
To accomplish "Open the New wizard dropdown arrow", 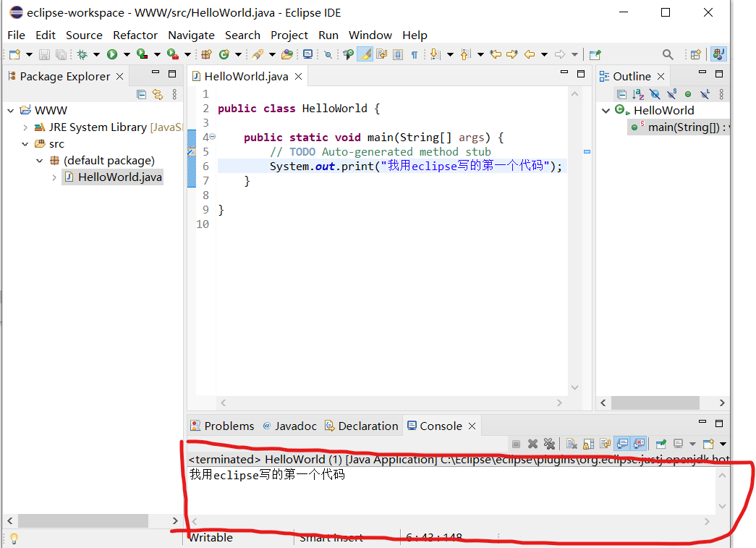I will coord(29,54).
